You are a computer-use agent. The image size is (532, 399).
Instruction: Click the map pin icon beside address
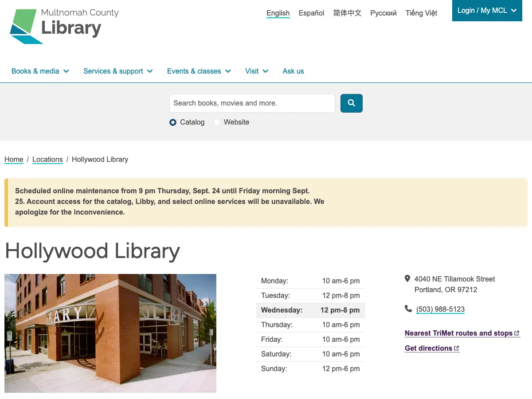pos(407,279)
